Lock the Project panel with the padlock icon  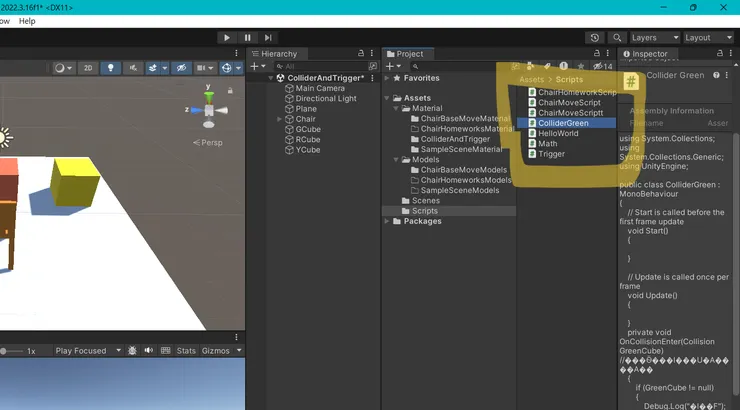pyautogui.click(x=597, y=53)
